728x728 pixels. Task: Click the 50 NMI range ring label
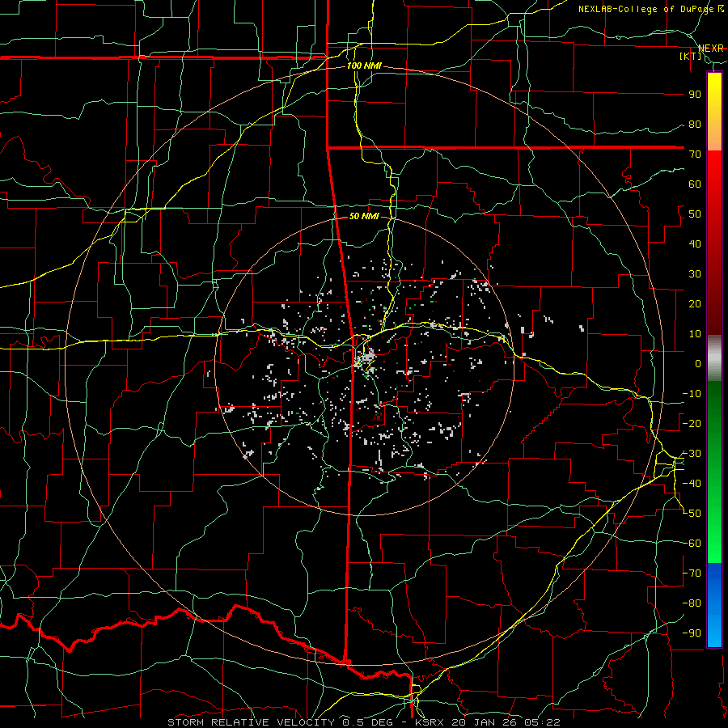[364, 216]
